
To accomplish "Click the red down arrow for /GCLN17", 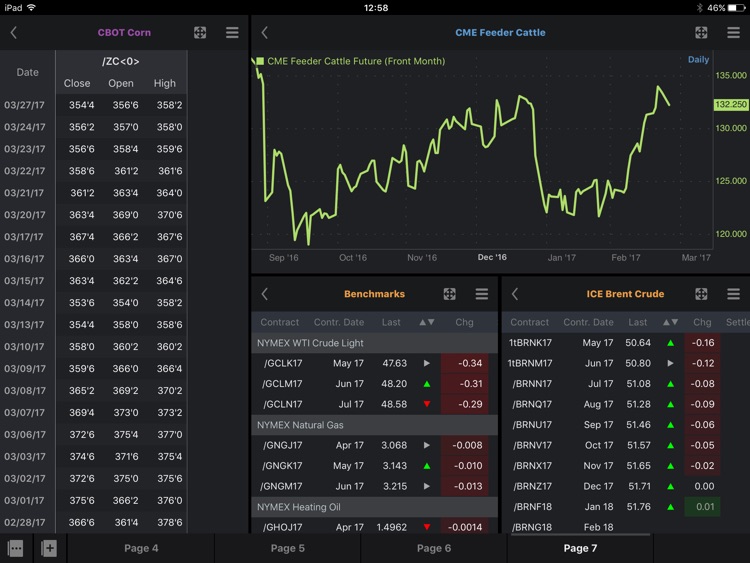I will (x=427, y=404).
